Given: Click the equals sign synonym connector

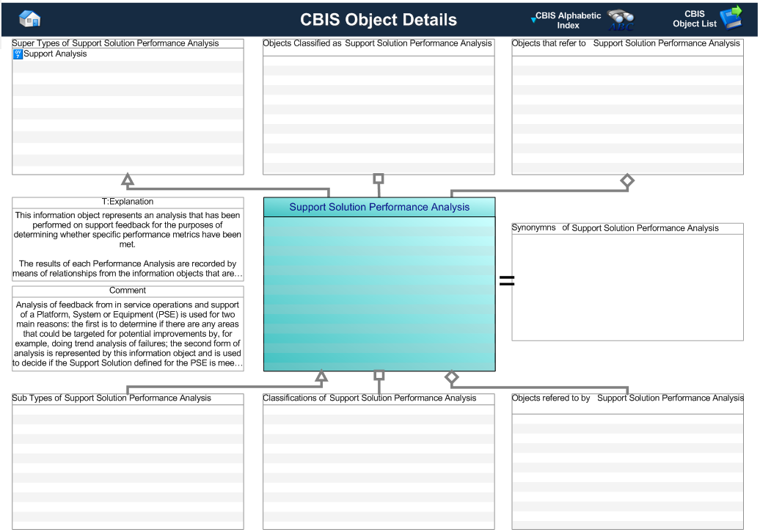Looking at the screenshot, I should click(x=506, y=280).
